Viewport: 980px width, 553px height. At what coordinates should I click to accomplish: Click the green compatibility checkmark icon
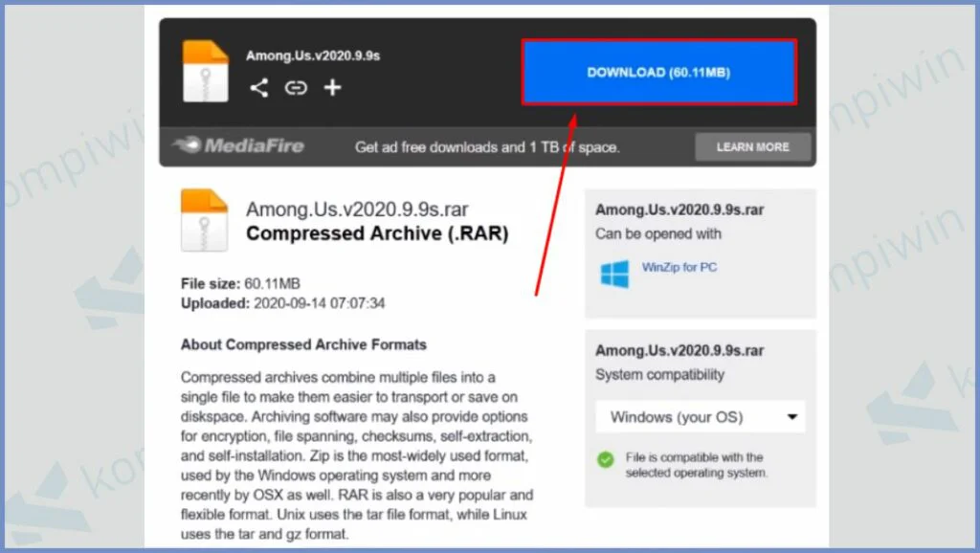point(606,460)
